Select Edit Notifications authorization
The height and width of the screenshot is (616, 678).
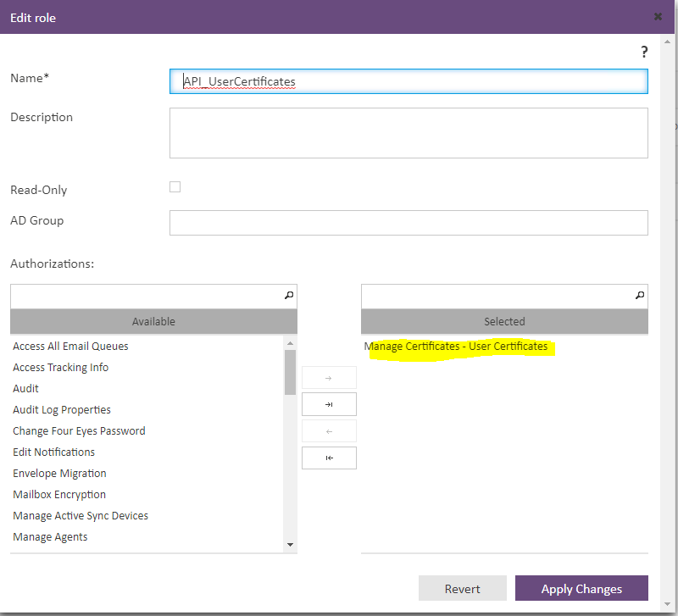pyautogui.click(x=53, y=452)
